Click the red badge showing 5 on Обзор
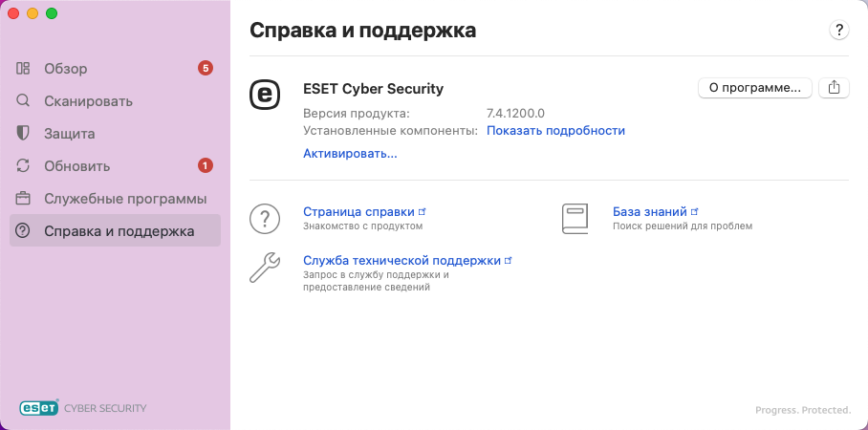Image resolution: width=868 pixels, height=430 pixels. [x=205, y=68]
